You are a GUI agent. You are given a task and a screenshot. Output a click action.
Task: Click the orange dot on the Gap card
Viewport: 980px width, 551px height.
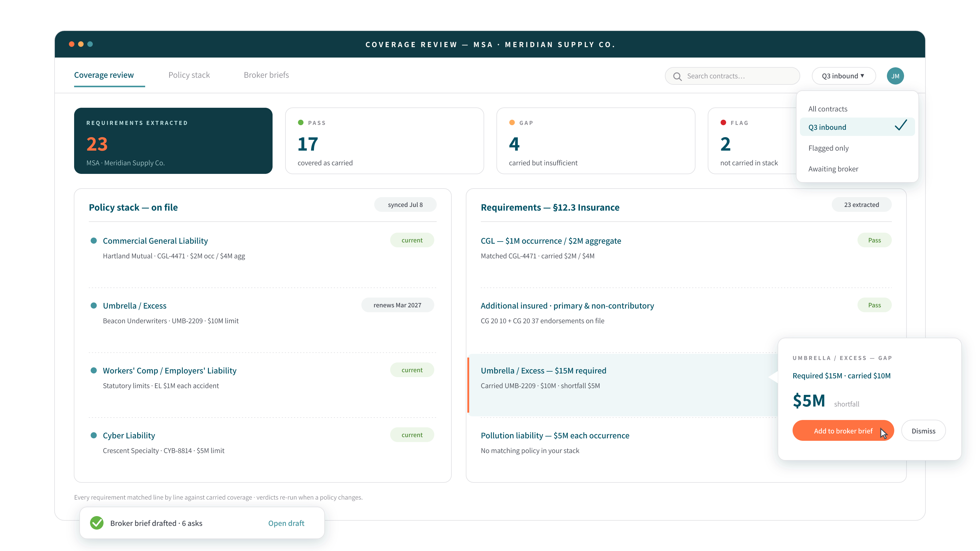(x=512, y=122)
